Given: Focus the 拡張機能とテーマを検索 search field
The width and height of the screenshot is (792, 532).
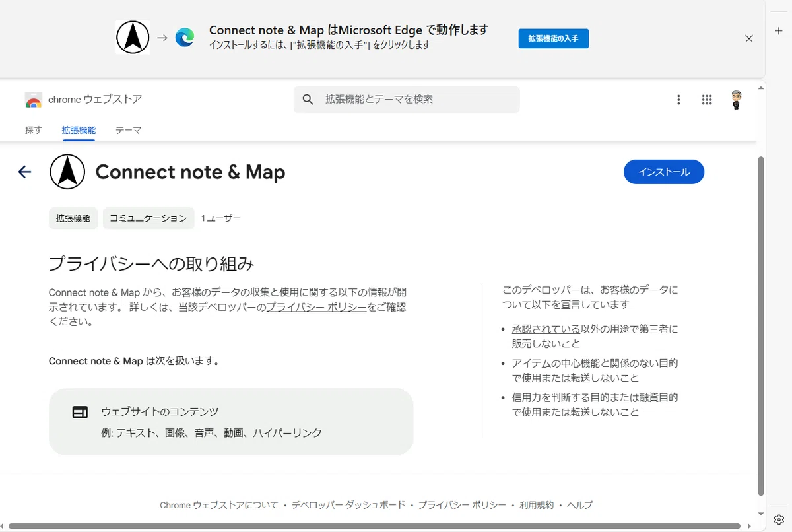Looking at the screenshot, I should point(407,100).
